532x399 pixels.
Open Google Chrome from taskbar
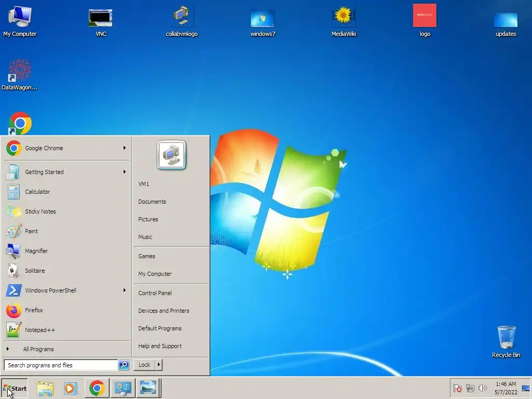click(97, 388)
